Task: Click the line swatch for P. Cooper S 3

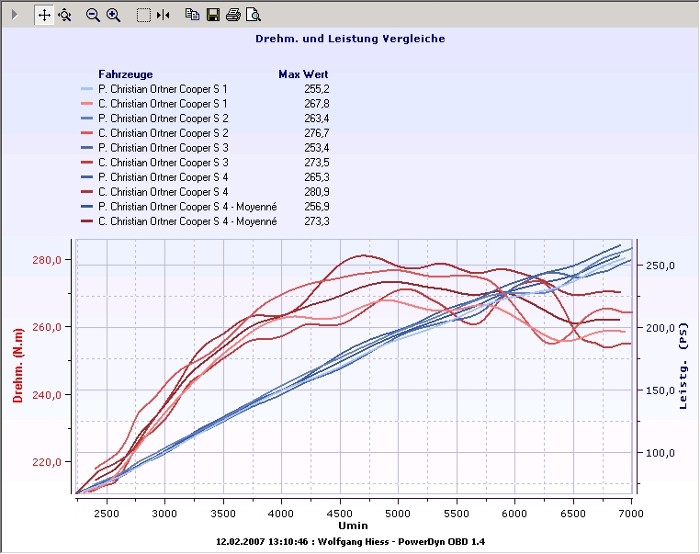Action: (87, 148)
